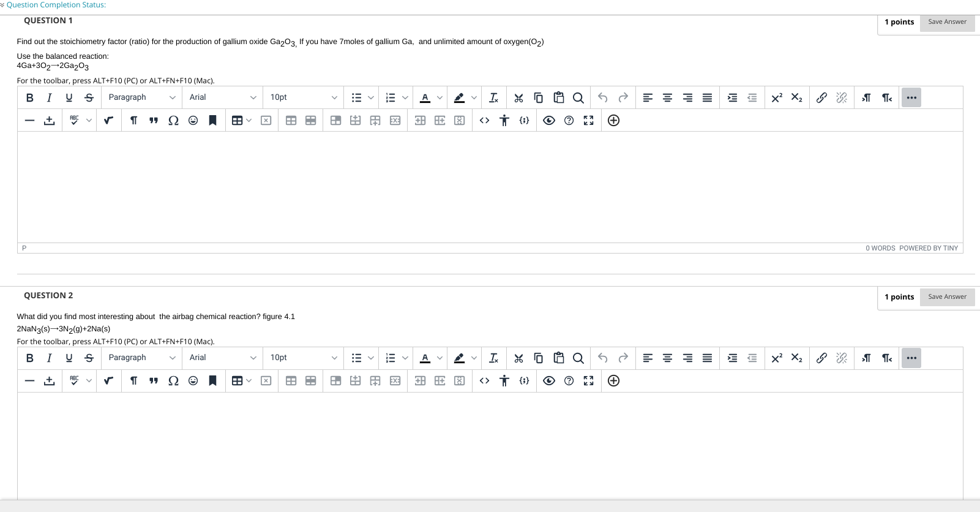Click the Copy icon in Question 1 toolbar
The width and height of the screenshot is (980, 512).
[539, 97]
